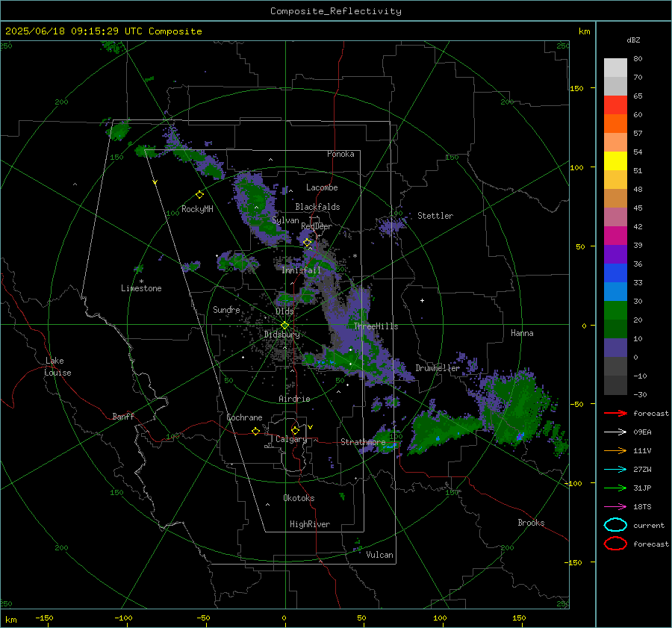The image size is (672, 628).
Task: Click the Olds label
Action: pos(284,311)
